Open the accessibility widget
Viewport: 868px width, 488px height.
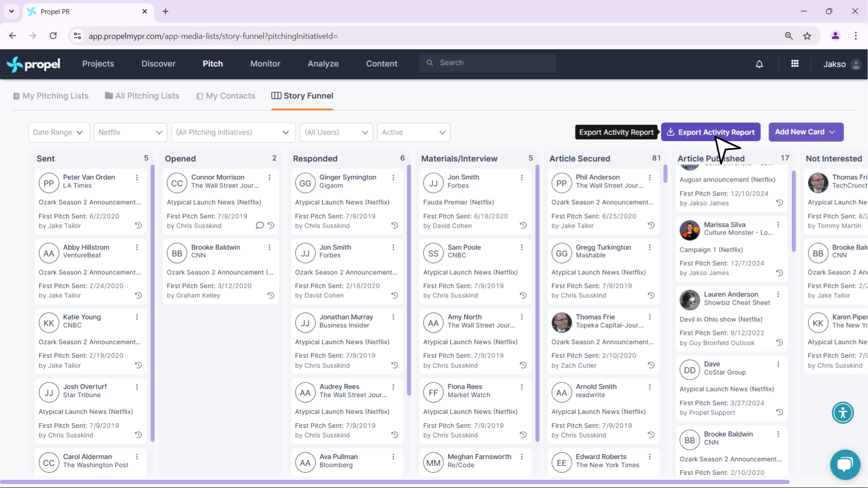[x=843, y=413]
